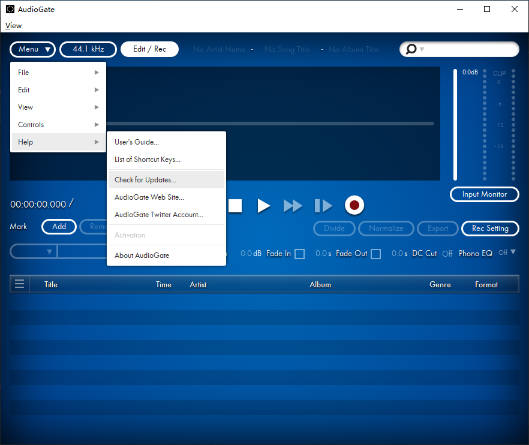Toggle the Fade Out checkbox

[376, 254]
